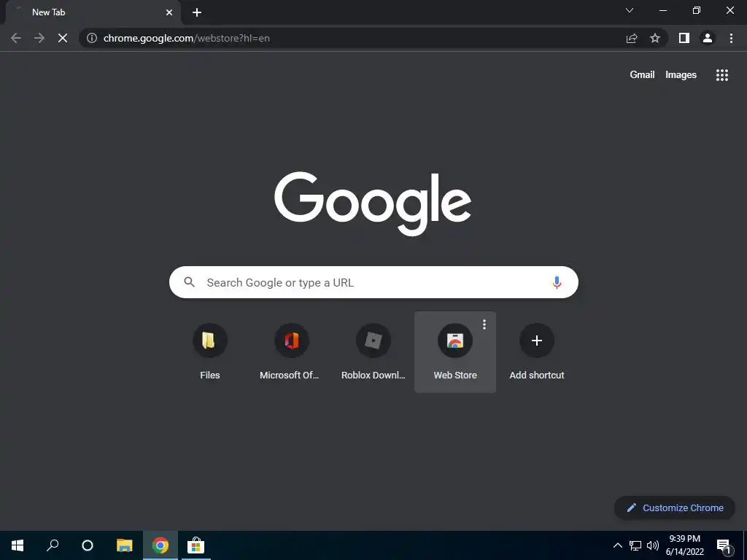Add a new shortcut
This screenshot has height=560, width=747.
[537, 352]
